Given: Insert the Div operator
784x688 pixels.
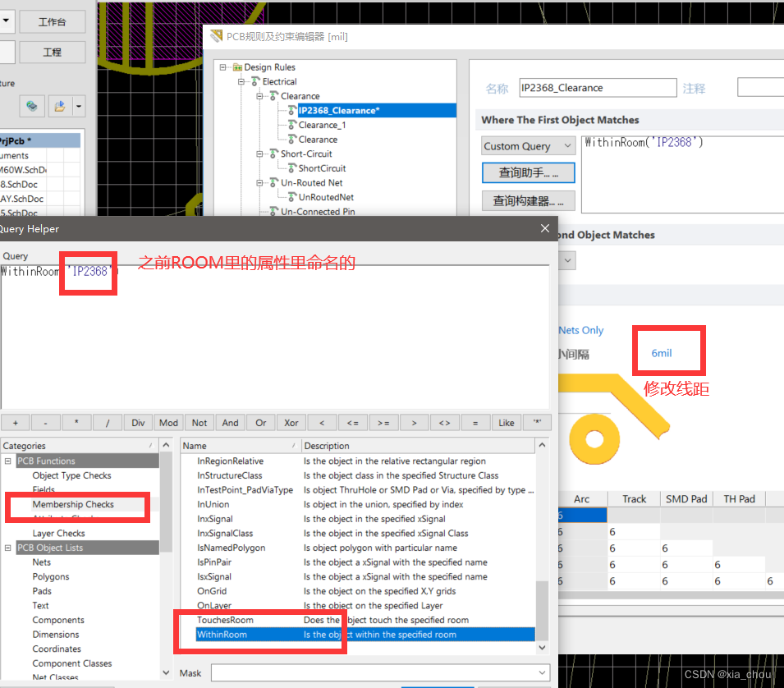Looking at the screenshot, I should 138,423.
